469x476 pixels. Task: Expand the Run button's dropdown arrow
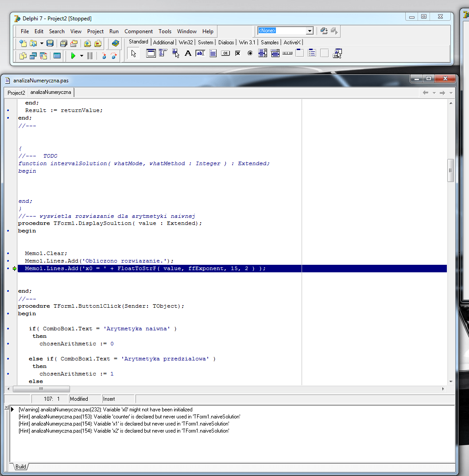[81, 56]
